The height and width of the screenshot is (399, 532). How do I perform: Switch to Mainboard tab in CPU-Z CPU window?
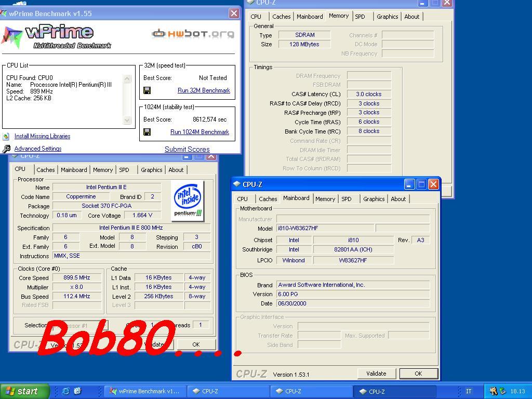(74, 170)
